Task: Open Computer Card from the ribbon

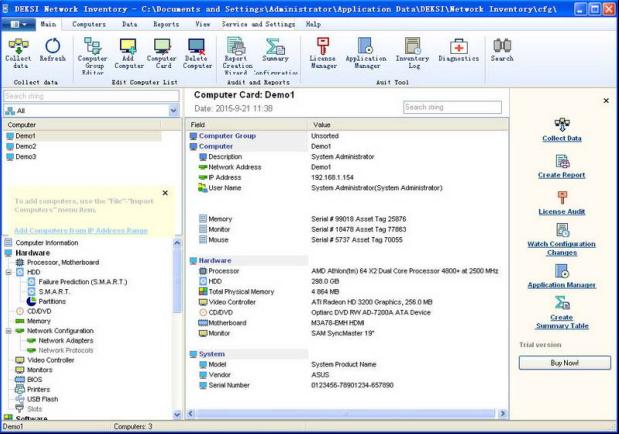Action: pyautogui.click(x=162, y=53)
